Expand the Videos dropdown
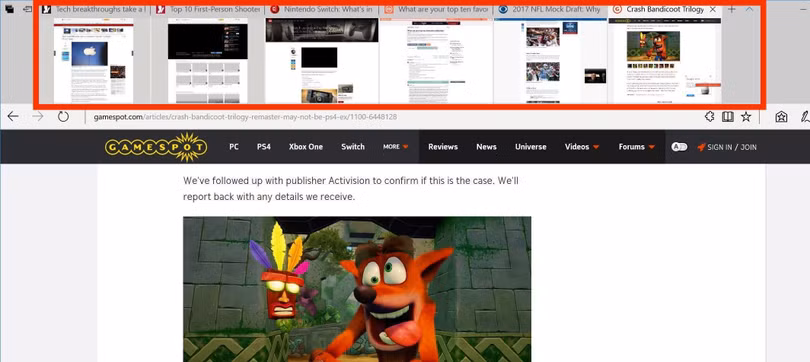The width and height of the screenshot is (810, 362). pos(582,147)
